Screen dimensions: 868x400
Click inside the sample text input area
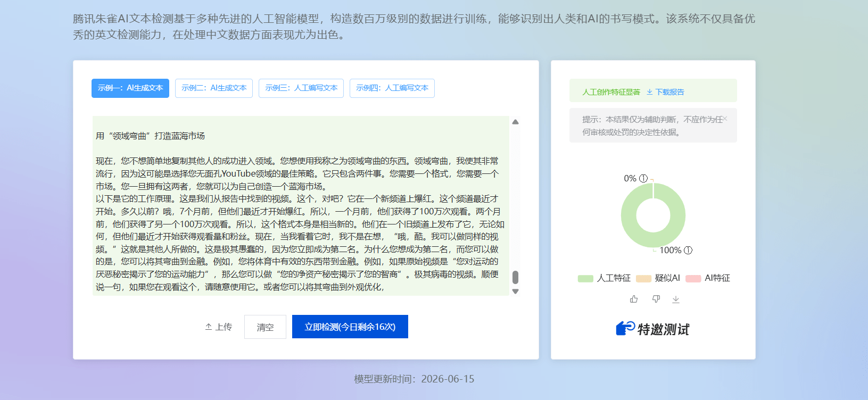coord(301,205)
